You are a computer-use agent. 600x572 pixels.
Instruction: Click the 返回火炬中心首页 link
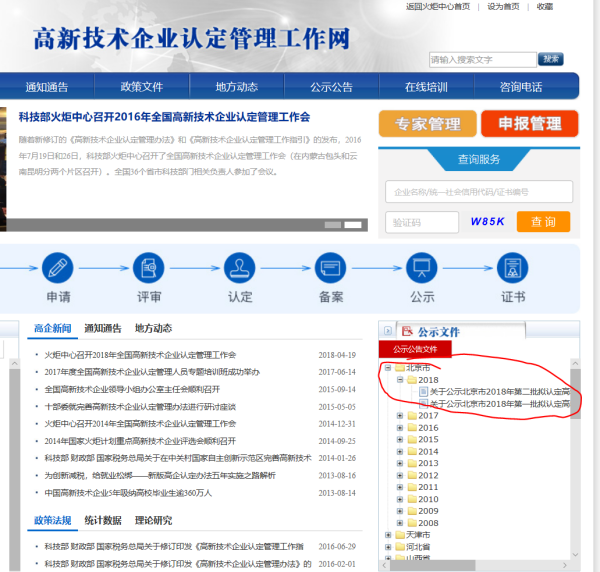coord(438,7)
